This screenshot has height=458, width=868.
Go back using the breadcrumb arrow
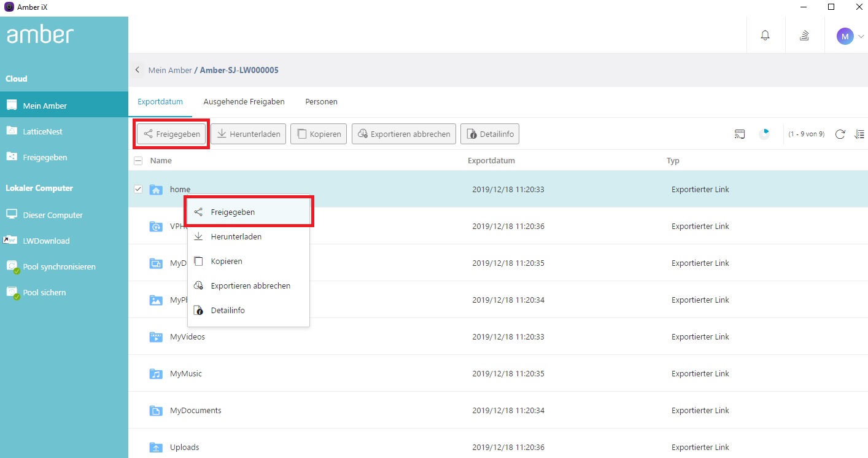click(138, 70)
